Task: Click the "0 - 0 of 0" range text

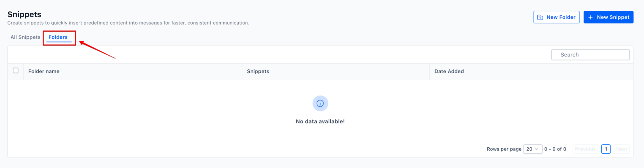Action: 555,149
